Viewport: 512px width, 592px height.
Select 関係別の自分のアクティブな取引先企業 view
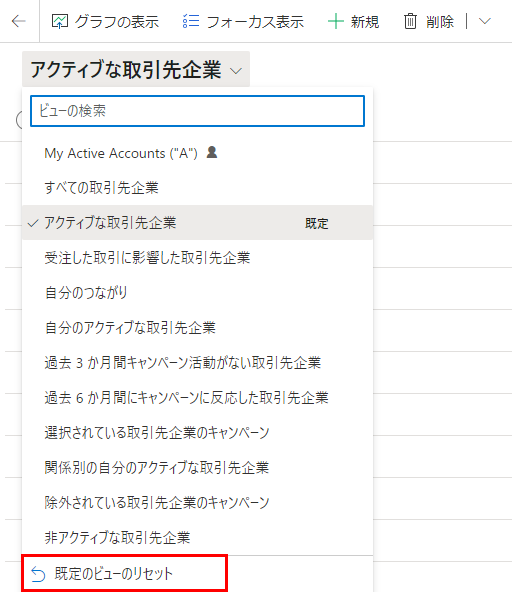click(x=197, y=468)
